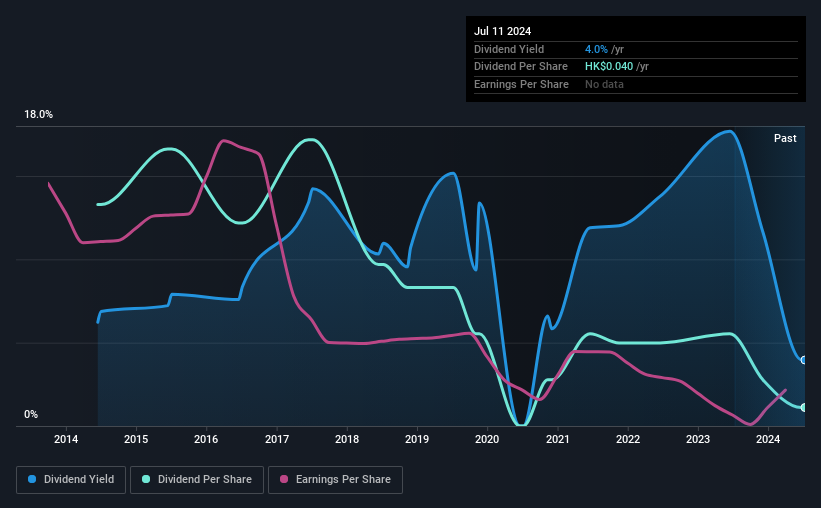
Task: Click the 2014 x-axis year label
Action: tap(66, 439)
